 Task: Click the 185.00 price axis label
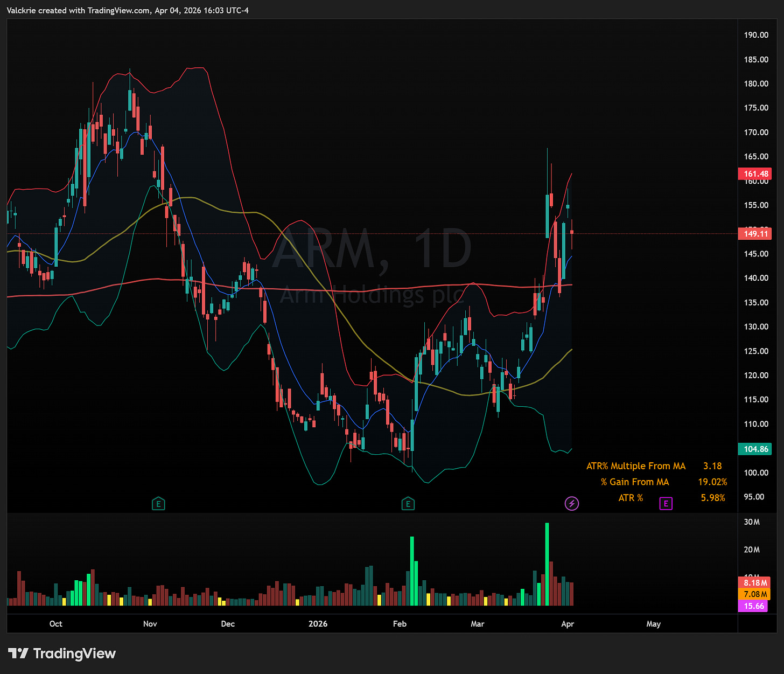[756, 59]
